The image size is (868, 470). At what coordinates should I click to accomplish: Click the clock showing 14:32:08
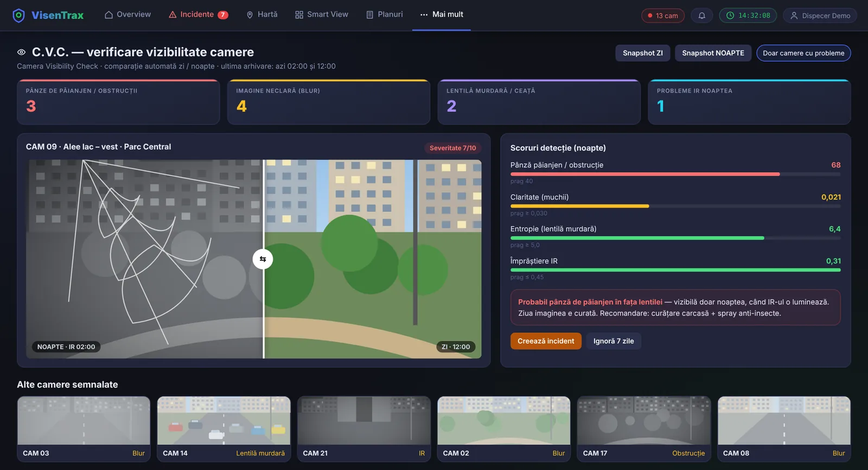(x=748, y=16)
